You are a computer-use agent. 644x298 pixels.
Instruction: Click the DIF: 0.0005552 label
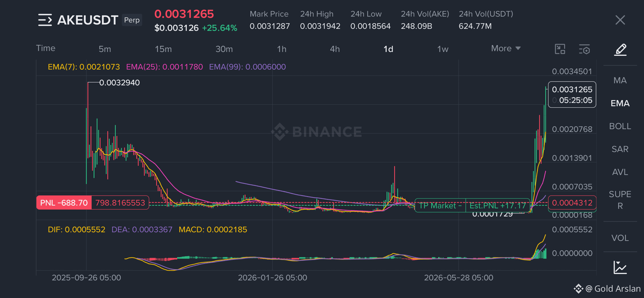click(x=77, y=230)
